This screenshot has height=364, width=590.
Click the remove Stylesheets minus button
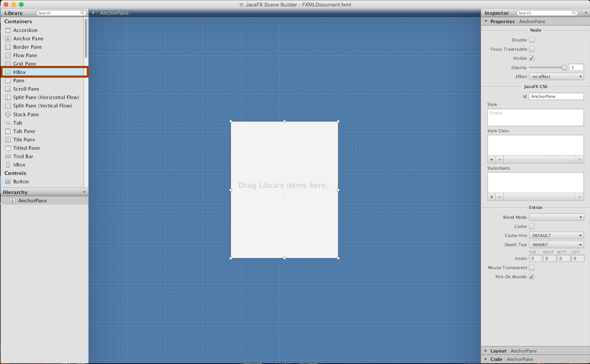[500, 197]
